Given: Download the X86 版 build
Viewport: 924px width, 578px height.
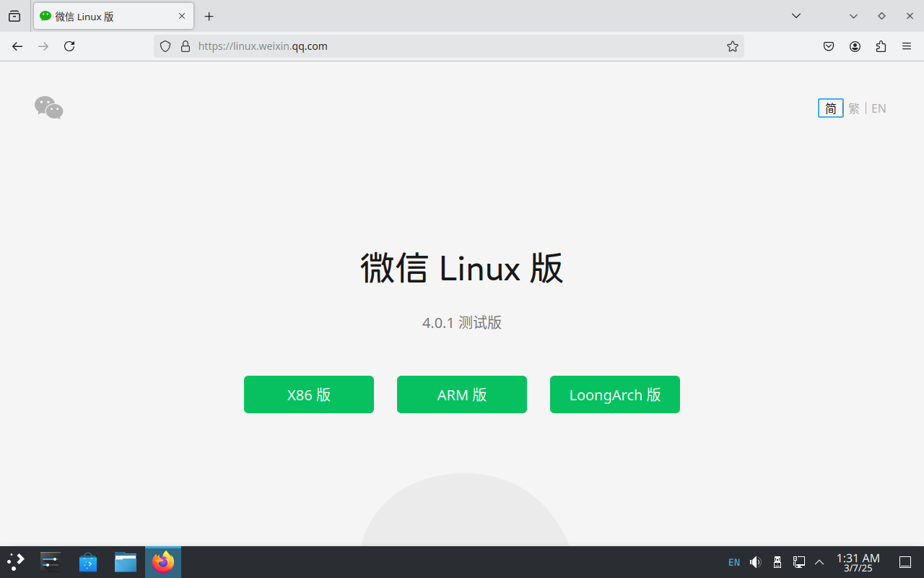Looking at the screenshot, I should (x=309, y=394).
